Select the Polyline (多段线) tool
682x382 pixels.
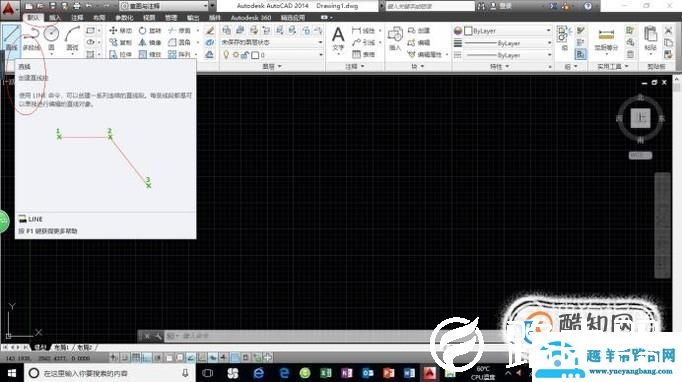31,38
